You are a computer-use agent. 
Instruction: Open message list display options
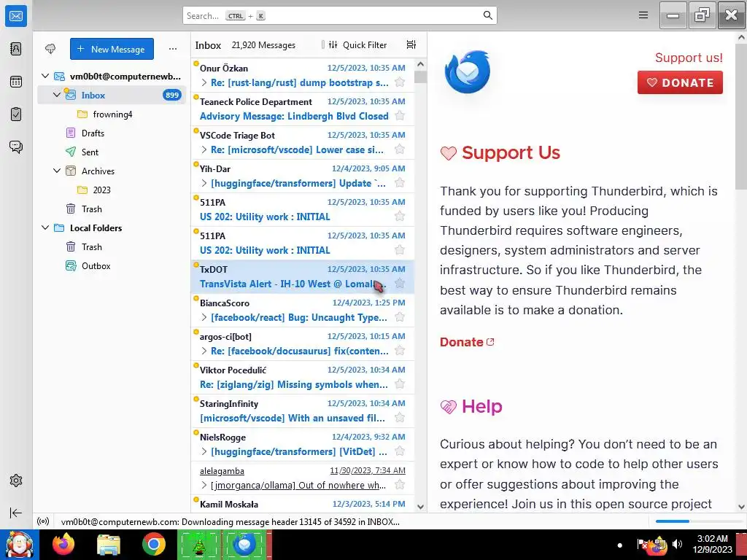411,44
